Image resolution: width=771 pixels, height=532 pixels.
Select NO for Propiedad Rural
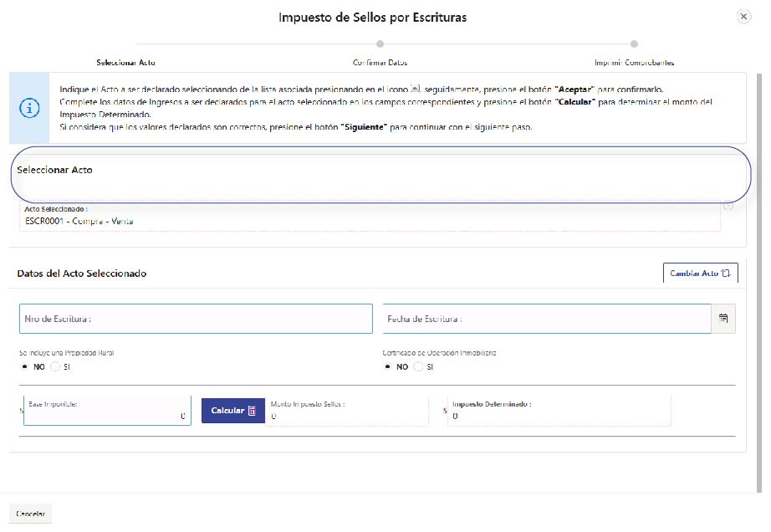[x=24, y=366]
